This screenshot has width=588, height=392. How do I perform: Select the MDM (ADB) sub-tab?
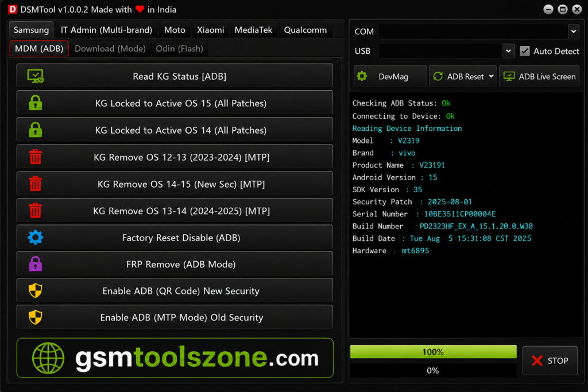[39, 49]
